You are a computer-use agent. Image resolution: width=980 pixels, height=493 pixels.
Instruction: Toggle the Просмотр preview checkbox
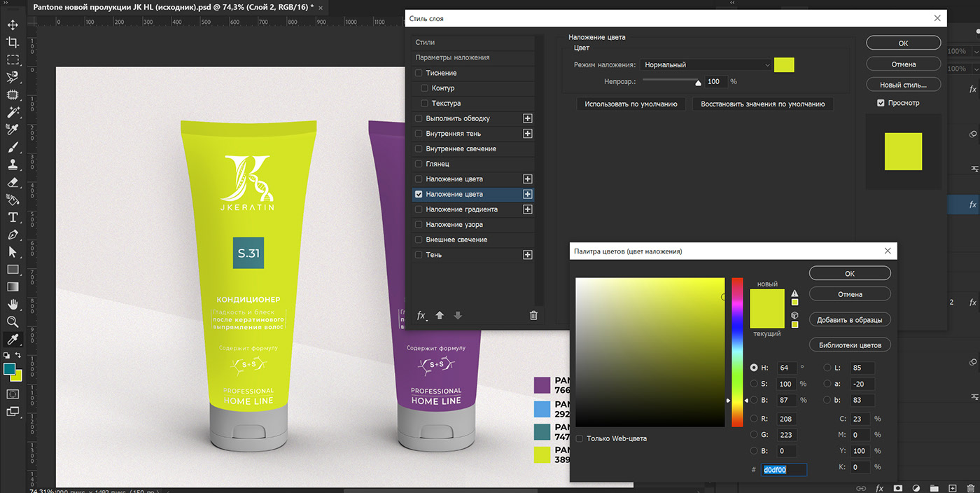[881, 103]
